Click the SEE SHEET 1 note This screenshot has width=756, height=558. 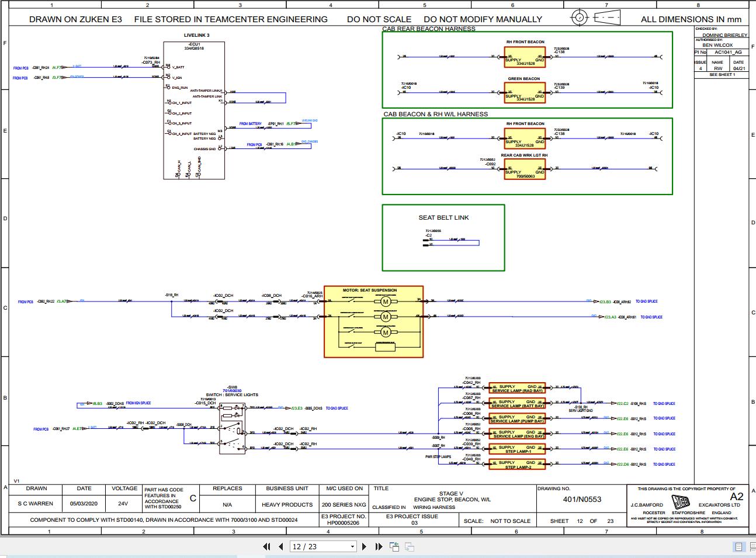point(722,75)
